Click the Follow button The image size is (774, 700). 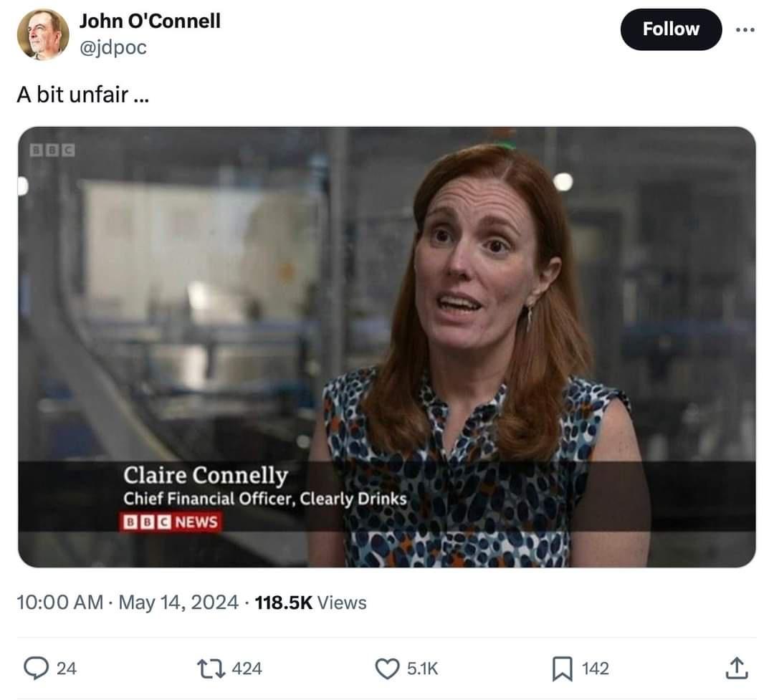(670, 29)
